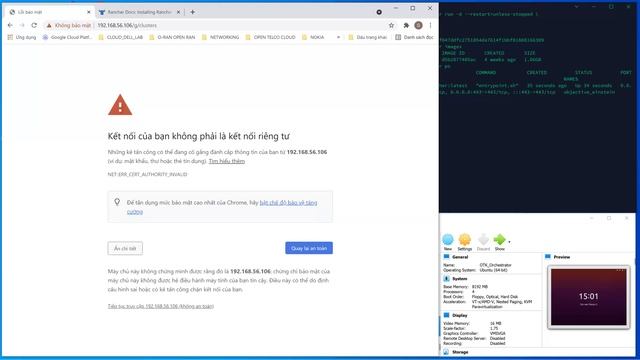The height and width of the screenshot is (360, 640).
Task: Expand the bookmarks bar overflow chevron
Action: click(x=338, y=37)
